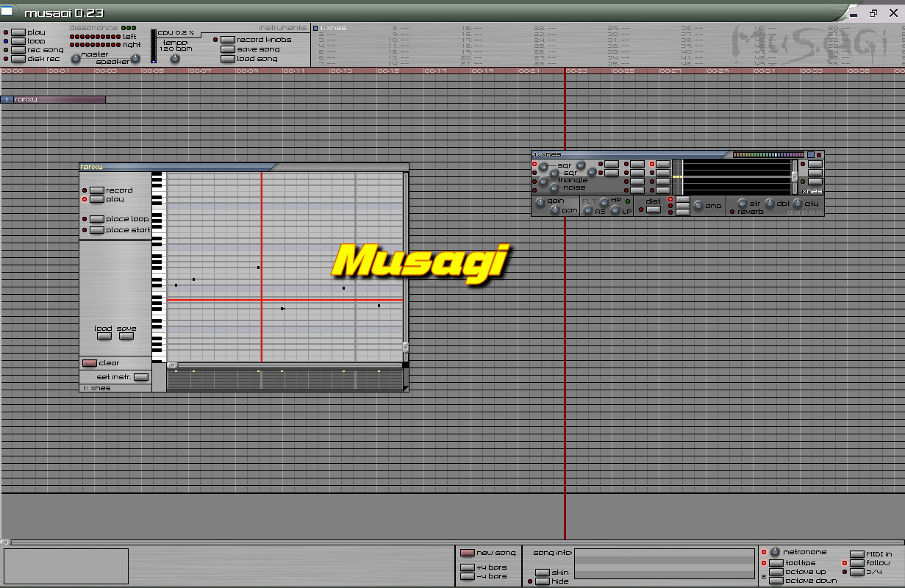The height and width of the screenshot is (588, 905).
Task: Click the record button in the rarixu part window
Action: pos(97,190)
